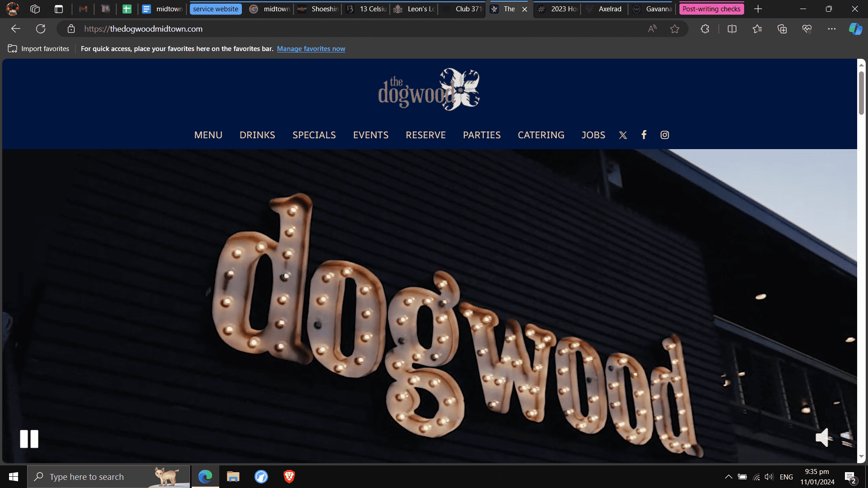Open the CATERING page
Image resolution: width=868 pixels, height=488 pixels.
point(541,135)
